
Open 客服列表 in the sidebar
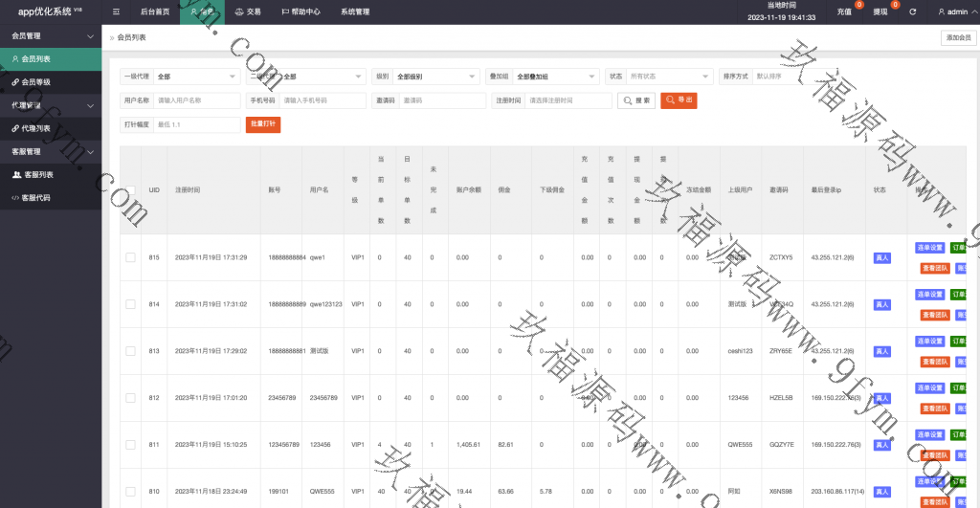(37, 175)
